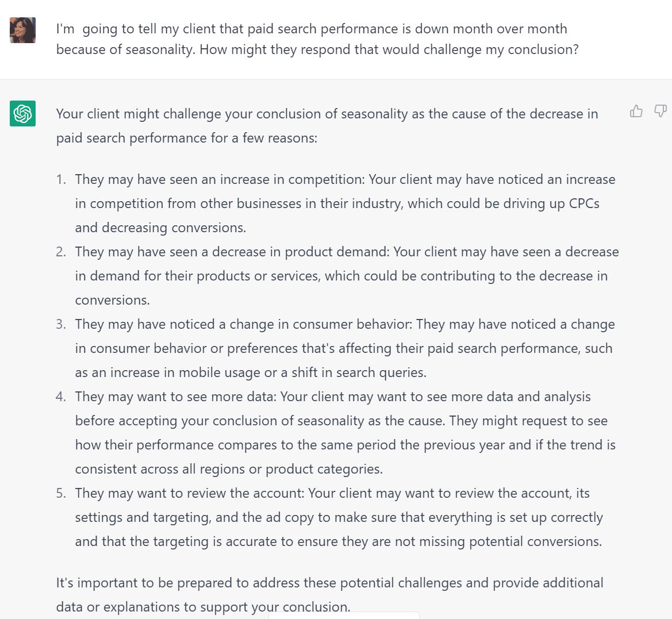Click the list number "2." marker
672x619 pixels.
tap(62, 252)
